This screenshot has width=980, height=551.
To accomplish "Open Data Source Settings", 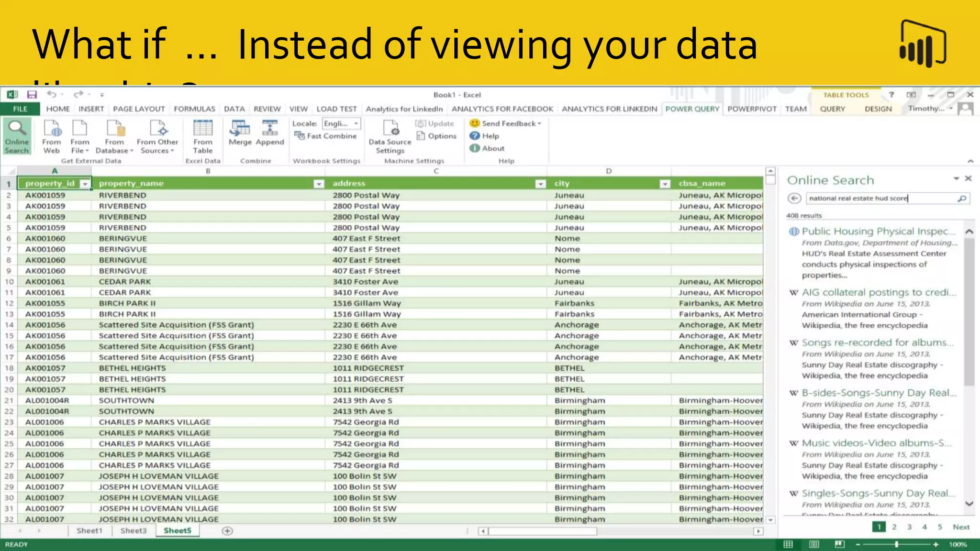I will click(390, 137).
